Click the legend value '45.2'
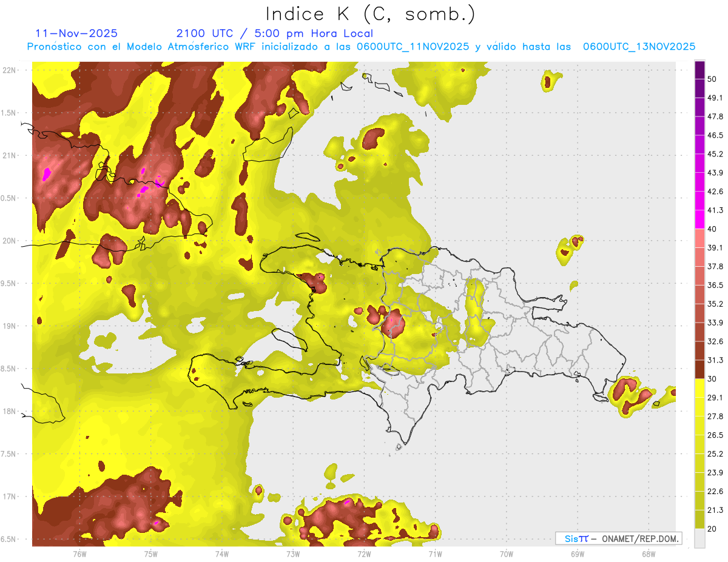The image size is (728, 562). (x=715, y=154)
